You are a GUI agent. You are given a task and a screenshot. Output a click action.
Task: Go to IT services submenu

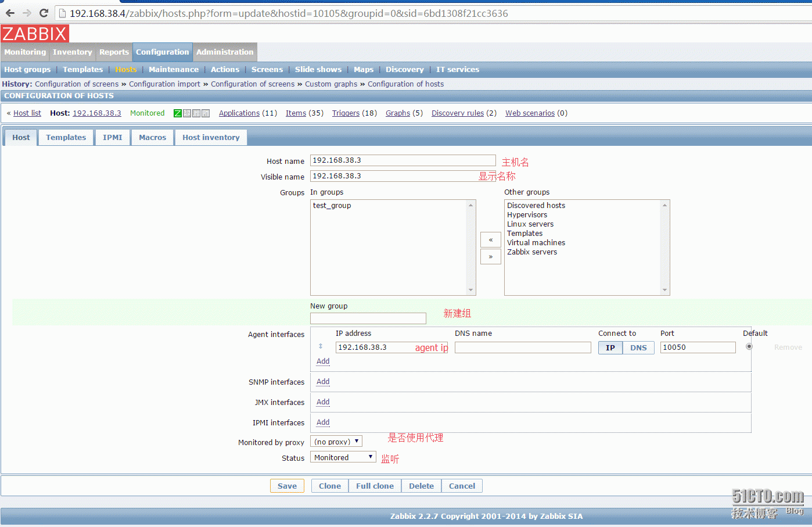pyautogui.click(x=458, y=69)
